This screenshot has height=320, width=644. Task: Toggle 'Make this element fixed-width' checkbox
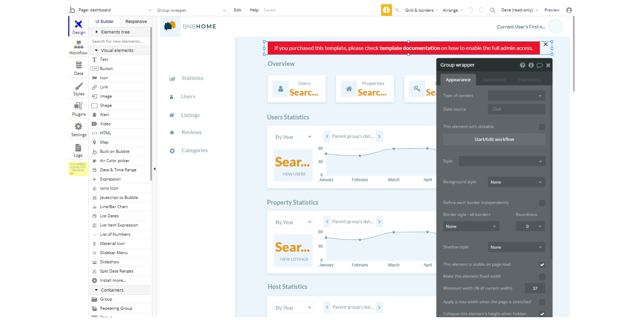pyautogui.click(x=542, y=276)
